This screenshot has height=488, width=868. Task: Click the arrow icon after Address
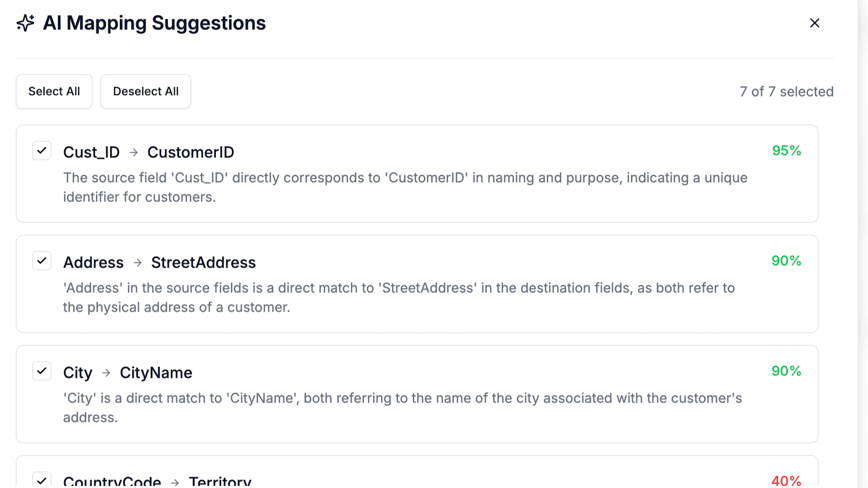pos(138,262)
